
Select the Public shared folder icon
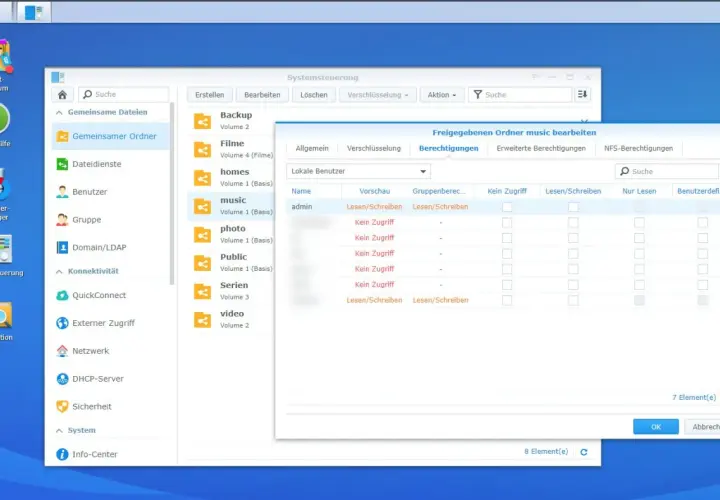coord(202,263)
